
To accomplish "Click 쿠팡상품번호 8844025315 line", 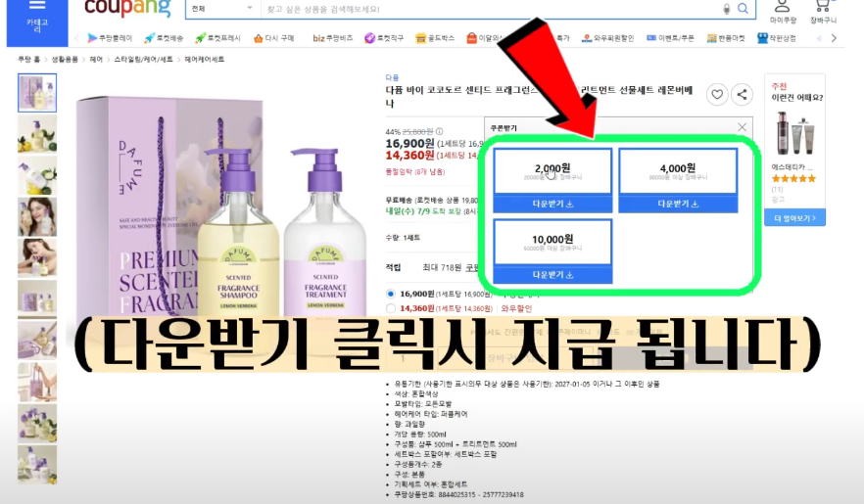I will click(x=458, y=494).
